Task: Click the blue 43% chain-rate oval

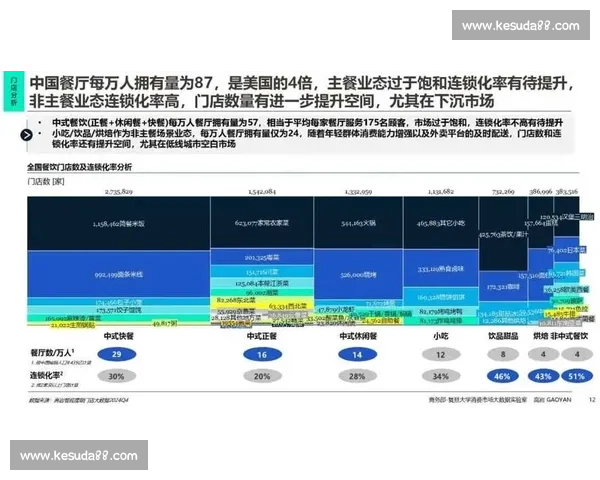Action: pyautogui.click(x=543, y=376)
